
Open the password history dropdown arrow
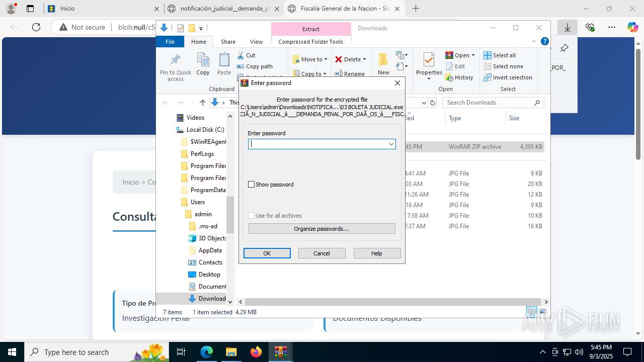click(391, 144)
